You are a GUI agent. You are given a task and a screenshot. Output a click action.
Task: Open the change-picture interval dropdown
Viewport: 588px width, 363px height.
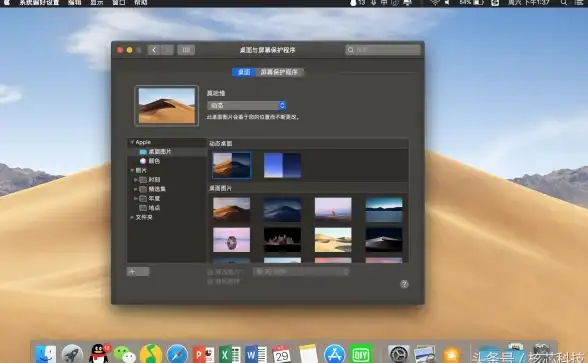coord(301,272)
